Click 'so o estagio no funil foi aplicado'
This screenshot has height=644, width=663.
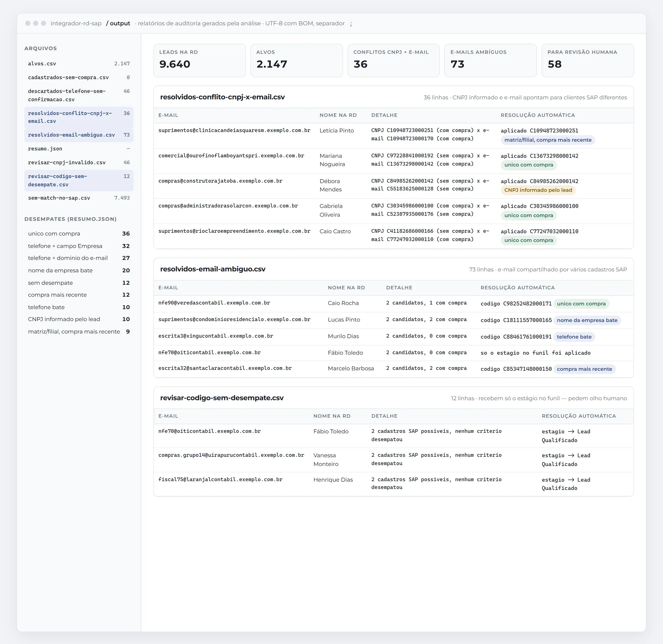point(535,353)
